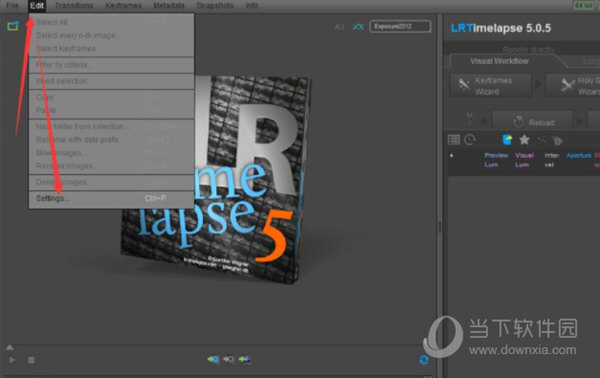Open the File menu

(12, 5)
